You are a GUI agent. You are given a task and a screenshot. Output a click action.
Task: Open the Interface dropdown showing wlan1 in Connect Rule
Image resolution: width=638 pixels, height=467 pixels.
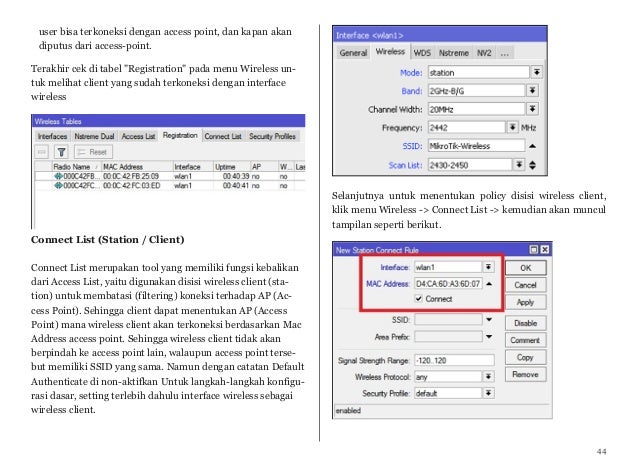pos(488,267)
